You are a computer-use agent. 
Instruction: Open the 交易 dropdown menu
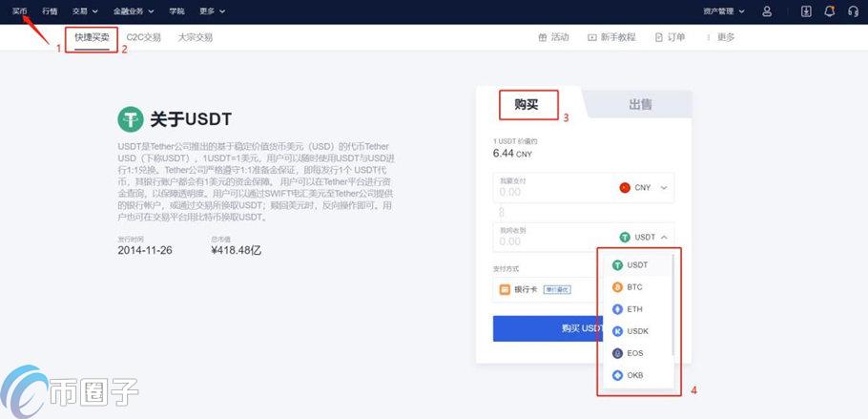tap(85, 11)
